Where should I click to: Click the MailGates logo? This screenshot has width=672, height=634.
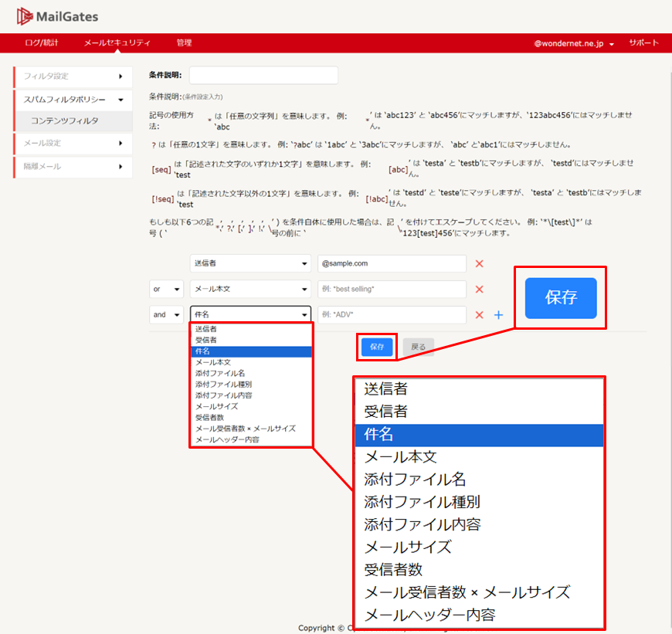pos(57,17)
